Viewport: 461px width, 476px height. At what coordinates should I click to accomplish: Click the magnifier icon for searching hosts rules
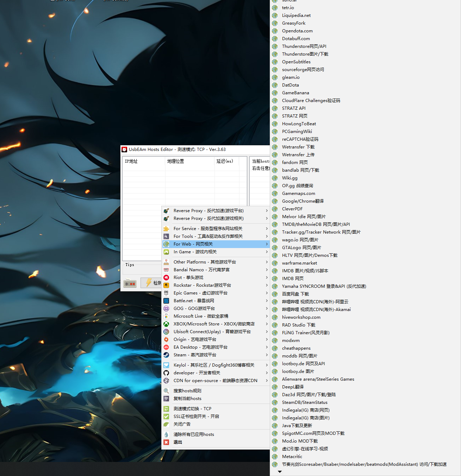click(x=166, y=391)
